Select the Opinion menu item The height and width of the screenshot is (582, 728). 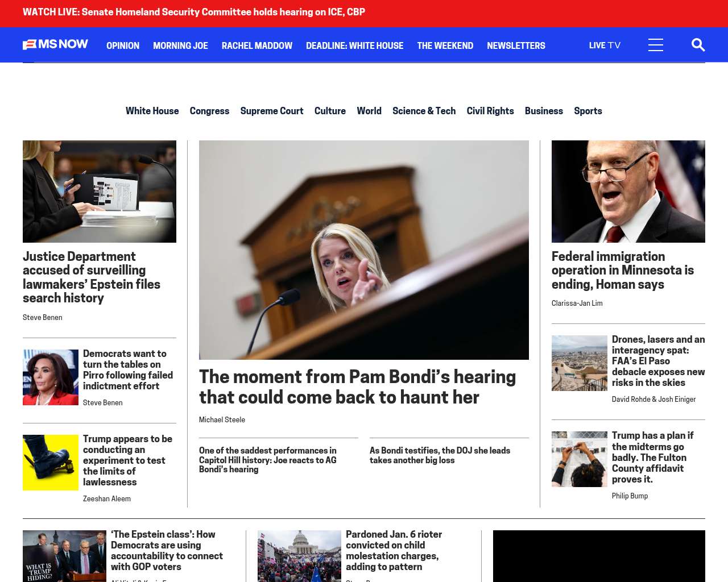pos(123,45)
